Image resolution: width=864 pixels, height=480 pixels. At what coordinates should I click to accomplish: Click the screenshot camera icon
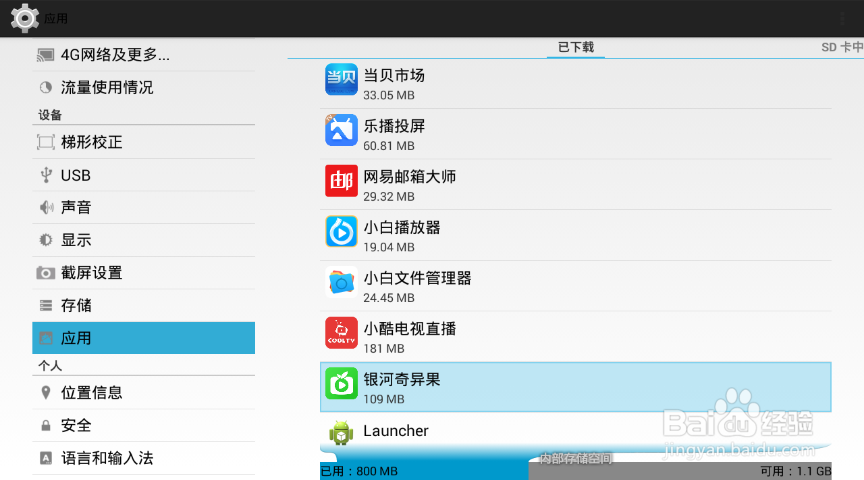coord(46,273)
